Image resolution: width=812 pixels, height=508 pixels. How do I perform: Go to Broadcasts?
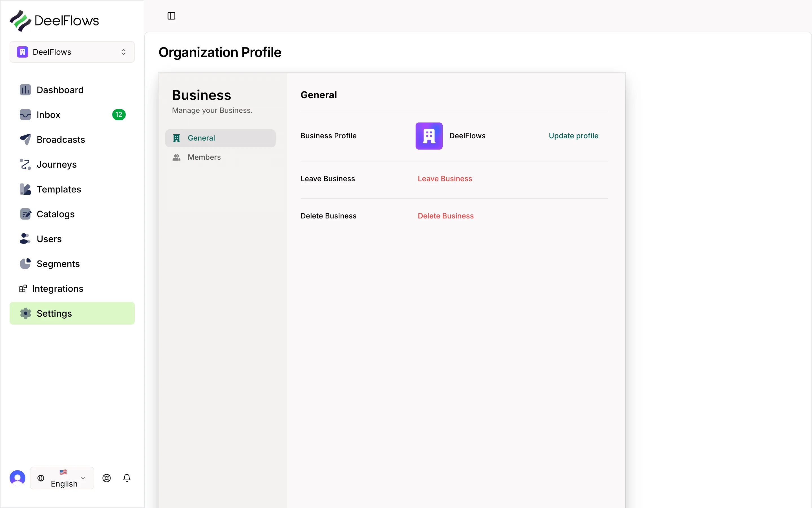(72, 139)
